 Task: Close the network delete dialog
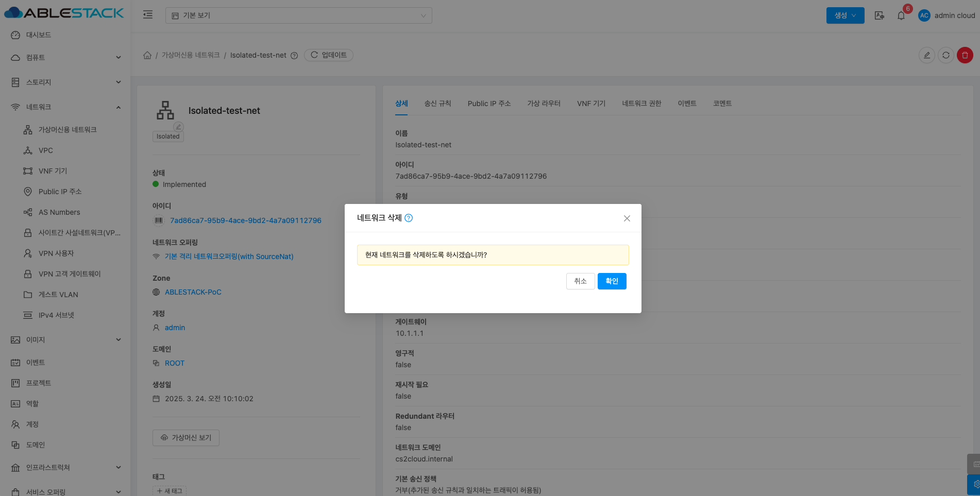tap(627, 218)
